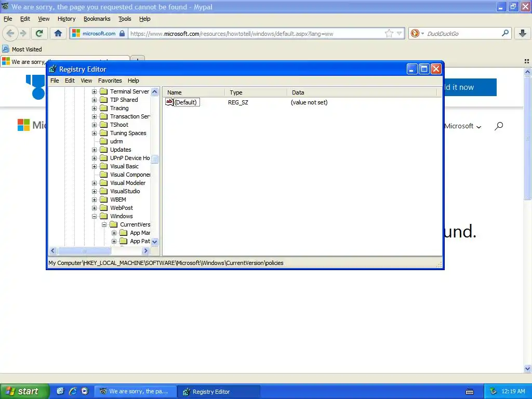532x399 pixels.
Task: Expand the Visual Basic key
Action: pos(95,166)
